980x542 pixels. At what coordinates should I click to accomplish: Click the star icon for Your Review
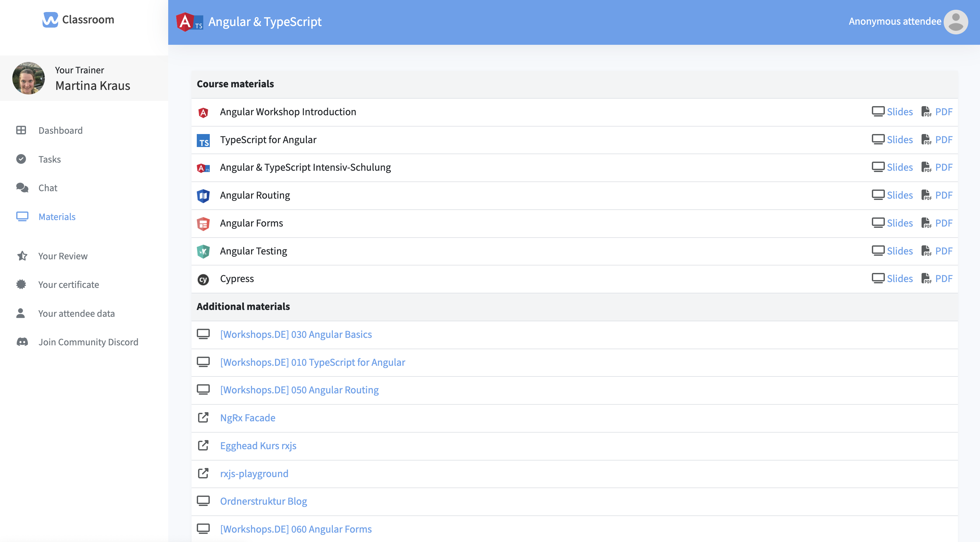point(22,256)
